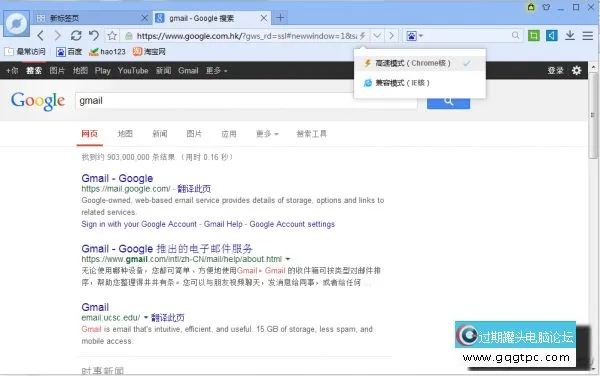The image size is (600, 376).
Task: Open the downloads icon
Action: tap(570, 36)
